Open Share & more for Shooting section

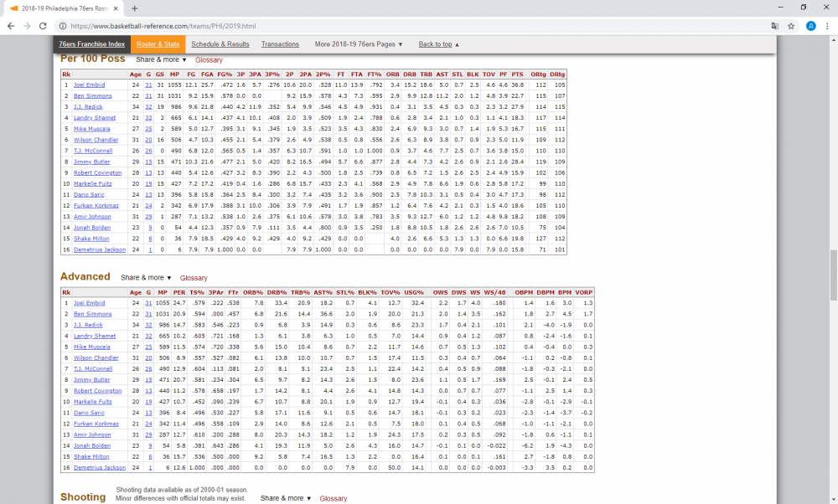285,498
